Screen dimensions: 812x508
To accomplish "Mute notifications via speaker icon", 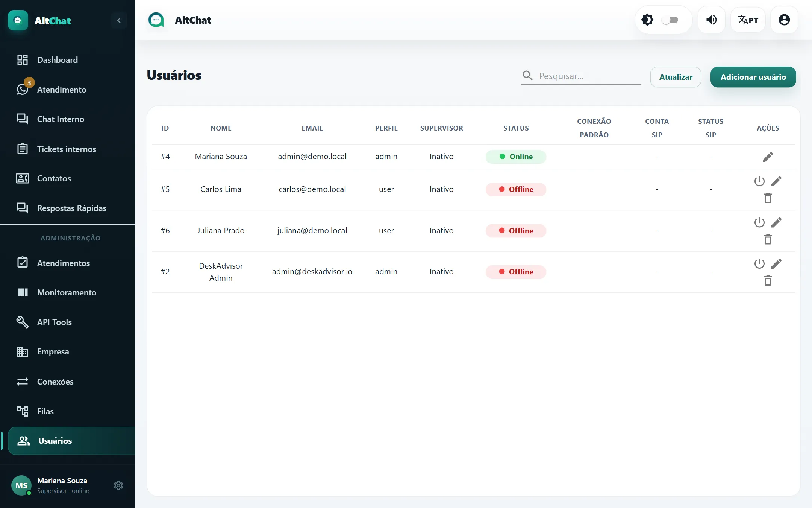I will (711, 20).
